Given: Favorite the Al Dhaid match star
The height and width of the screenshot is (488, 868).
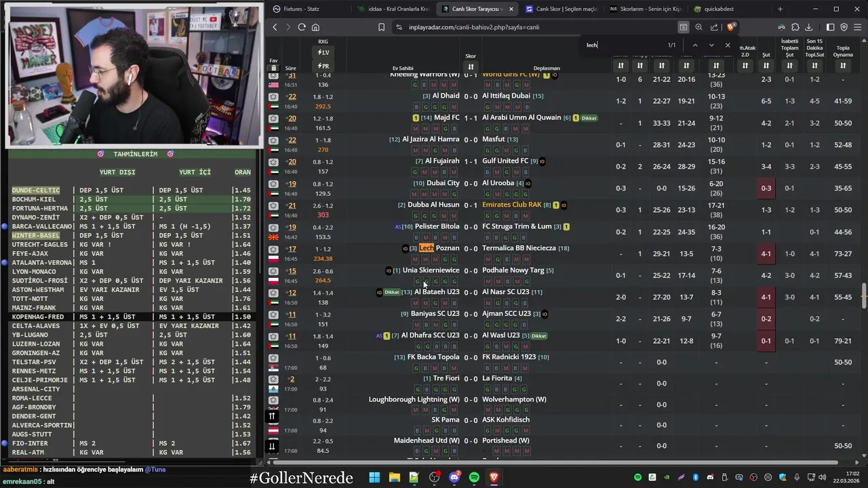Looking at the screenshot, I should [x=273, y=97].
